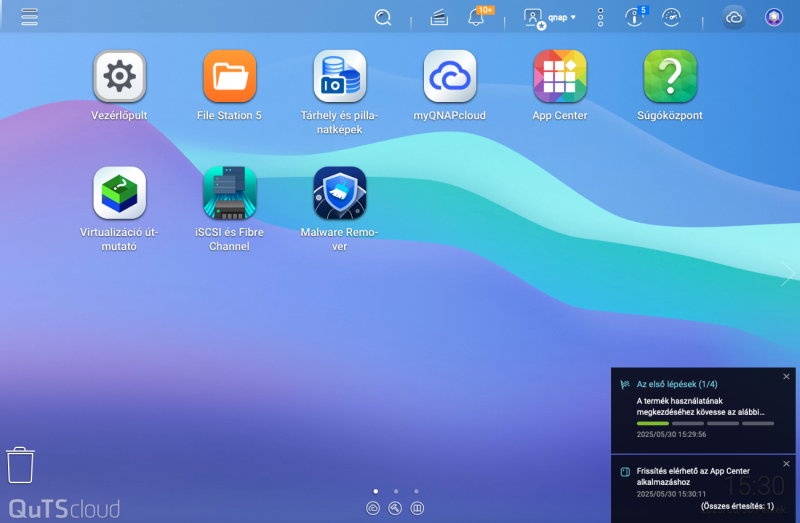Expand the qnap user dropdown arrow
The height and width of the screenshot is (523, 800).
(573, 17)
